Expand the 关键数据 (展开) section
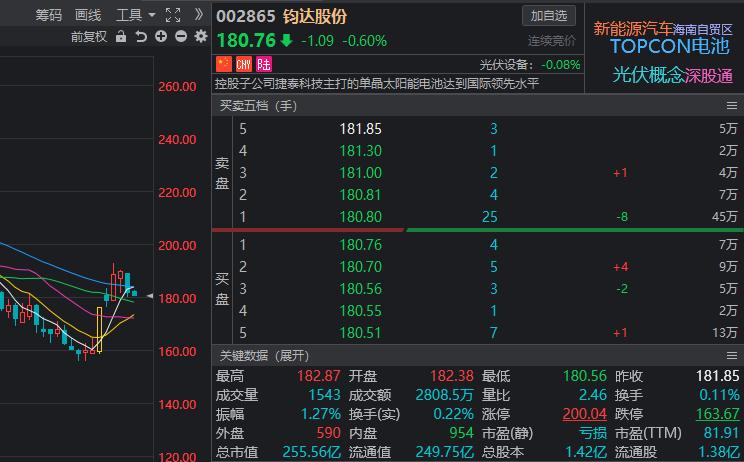Image resolution: width=744 pixels, height=462 pixels. pos(264,355)
